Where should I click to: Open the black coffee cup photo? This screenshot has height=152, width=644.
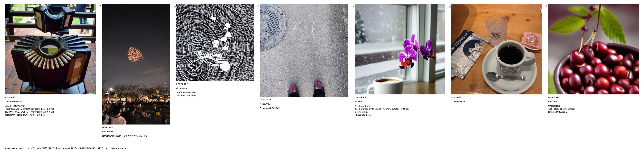(497, 49)
